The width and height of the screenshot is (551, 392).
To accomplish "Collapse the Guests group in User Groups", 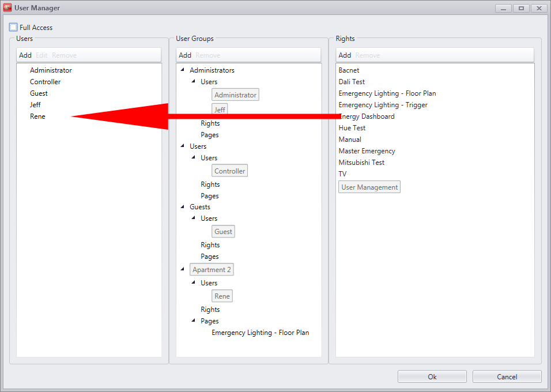I will click(x=182, y=207).
